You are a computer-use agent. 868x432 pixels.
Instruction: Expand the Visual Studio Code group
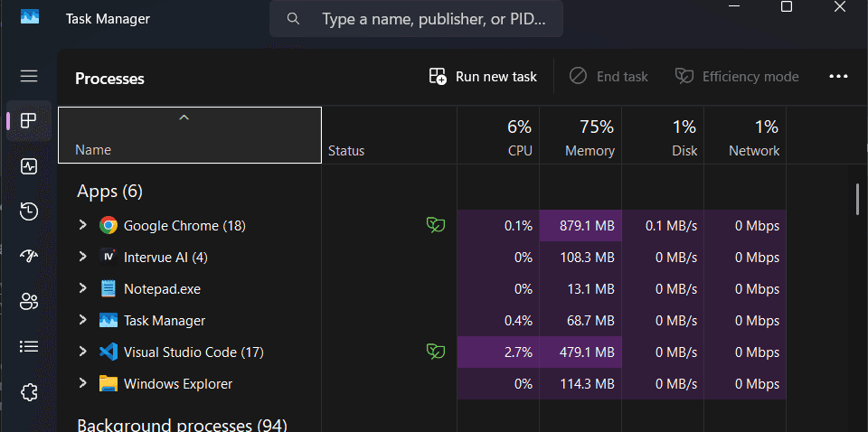coord(82,351)
